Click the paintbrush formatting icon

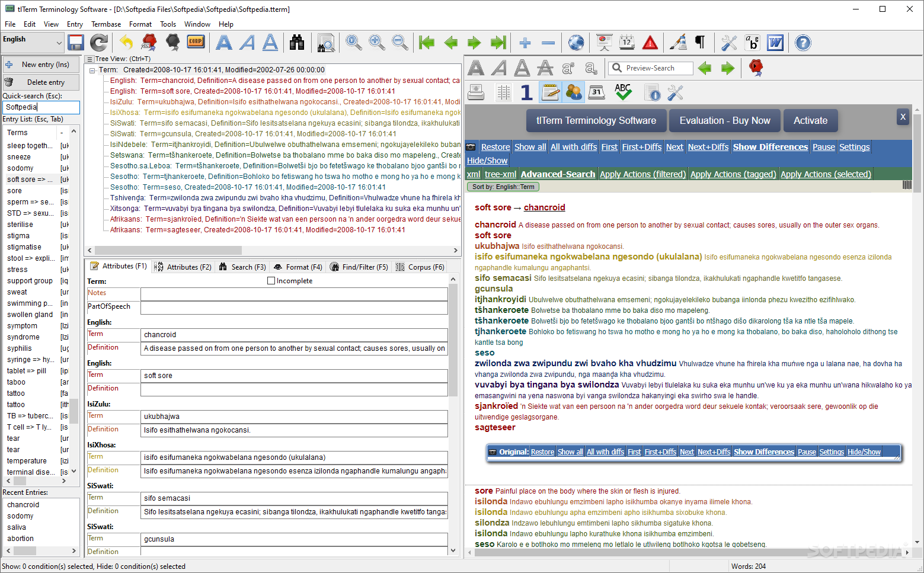click(678, 43)
